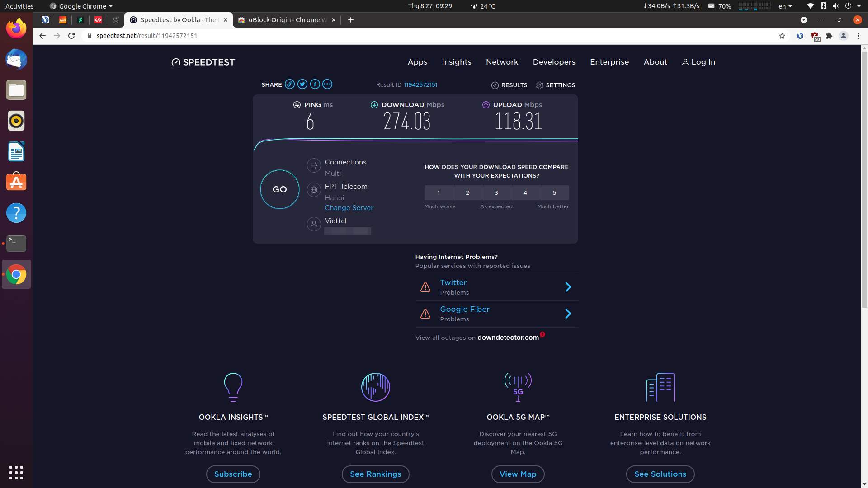Open the Network menu
The width and height of the screenshot is (868, 488).
[502, 62]
